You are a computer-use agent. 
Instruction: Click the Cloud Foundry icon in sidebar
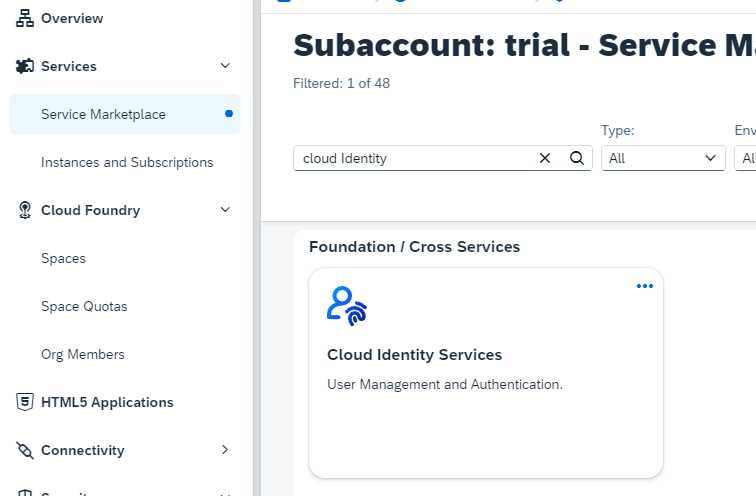pos(25,210)
